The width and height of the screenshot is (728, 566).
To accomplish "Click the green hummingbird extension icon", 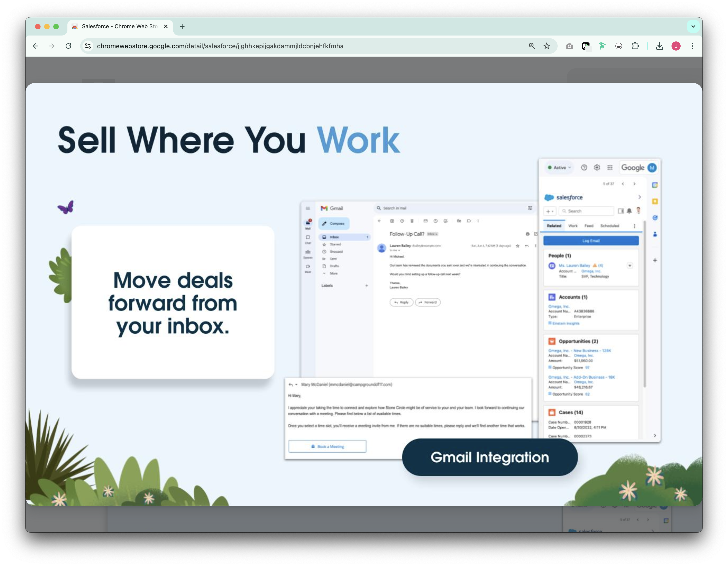I will click(602, 46).
